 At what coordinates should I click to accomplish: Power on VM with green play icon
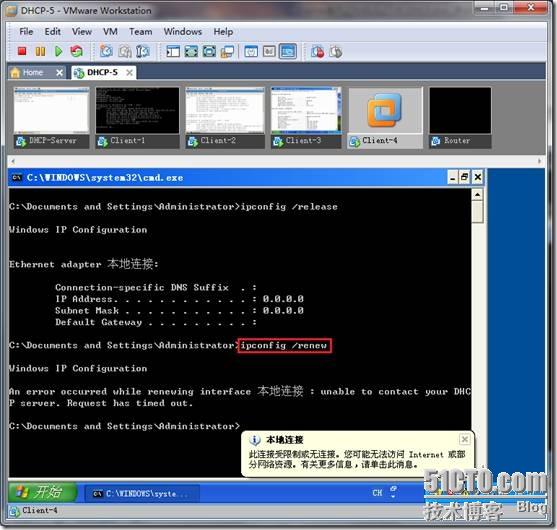[x=59, y=52]
